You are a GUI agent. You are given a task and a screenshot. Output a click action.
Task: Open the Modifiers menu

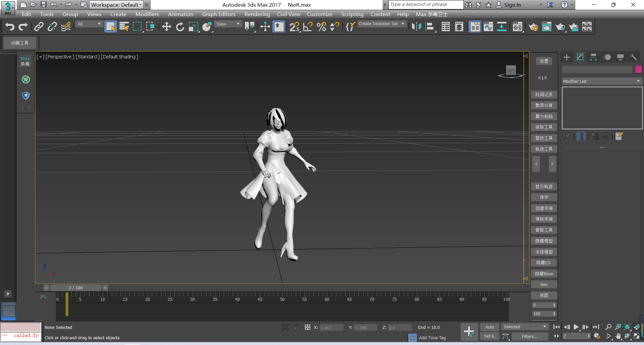147,14
